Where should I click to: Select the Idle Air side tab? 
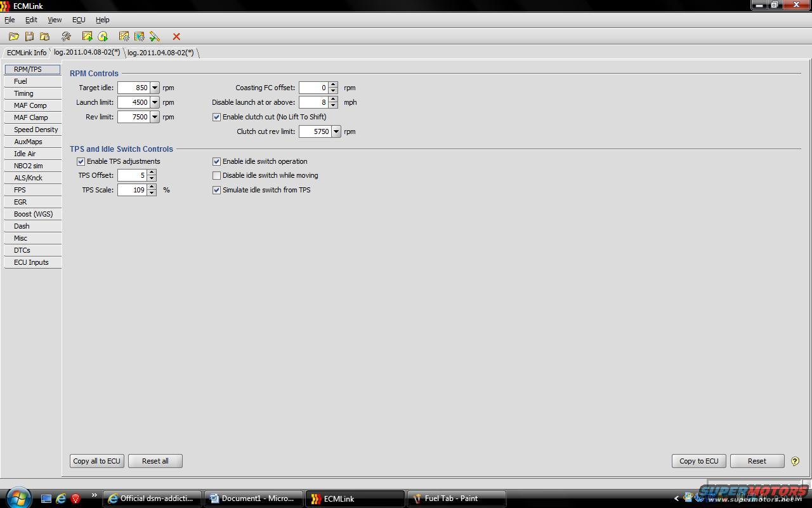33,154
